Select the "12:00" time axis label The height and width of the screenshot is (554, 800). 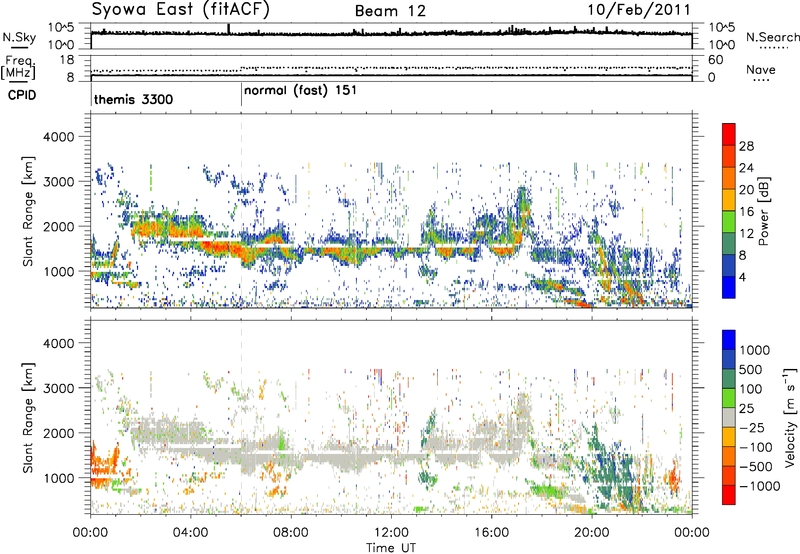point(391,533)
